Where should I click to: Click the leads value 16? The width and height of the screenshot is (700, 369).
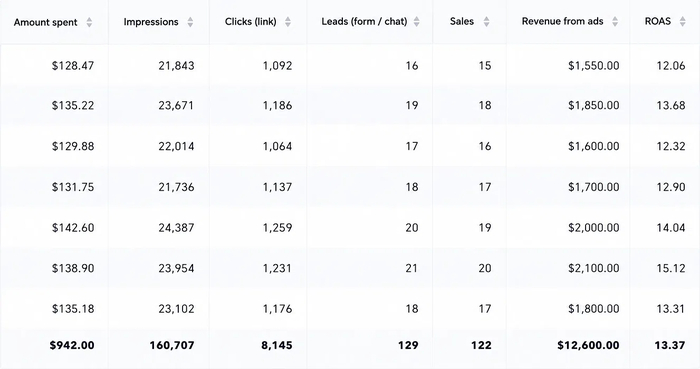(412, 66)
